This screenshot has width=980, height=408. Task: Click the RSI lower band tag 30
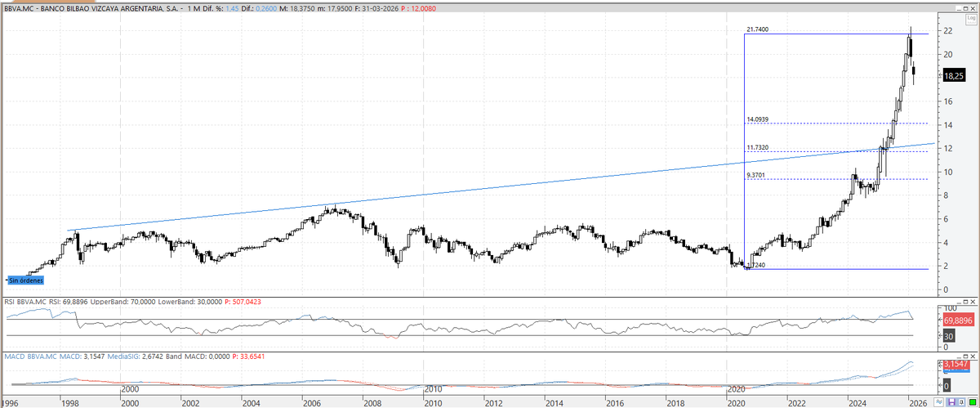(949, 336)
